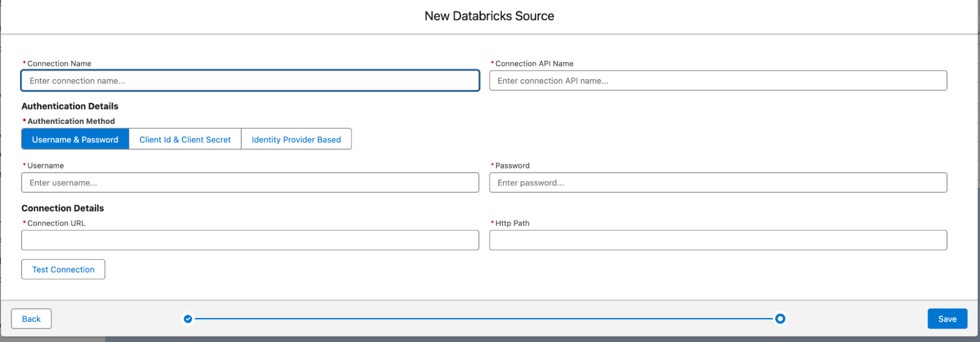Click the Password input field

coord(718,183)
